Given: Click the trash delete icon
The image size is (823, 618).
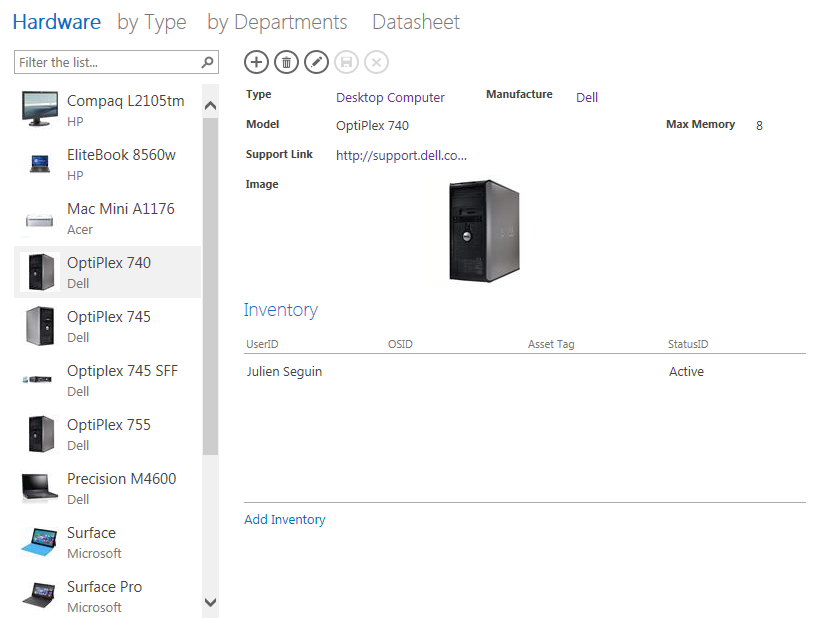Looking at the screenshot, I should (286, 62).
